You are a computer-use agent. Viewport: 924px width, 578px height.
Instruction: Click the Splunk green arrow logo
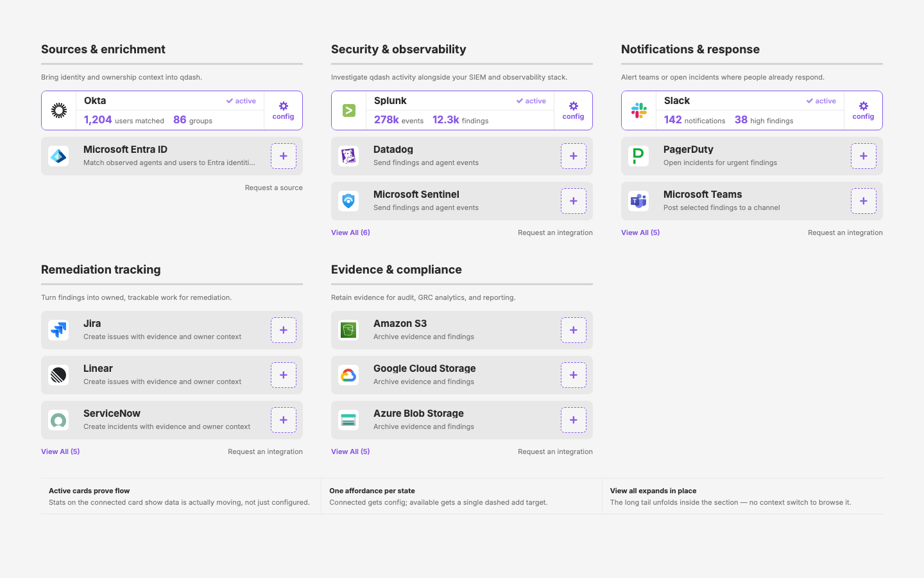click(x=349, y=110)
